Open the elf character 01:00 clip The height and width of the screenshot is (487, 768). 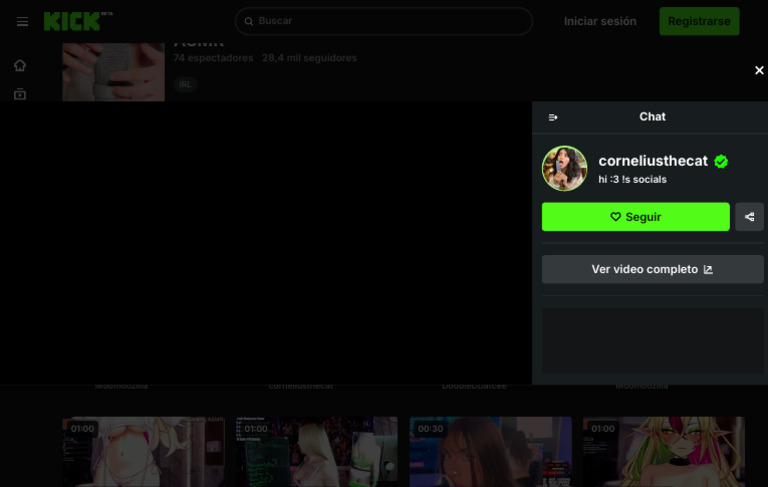664,452
